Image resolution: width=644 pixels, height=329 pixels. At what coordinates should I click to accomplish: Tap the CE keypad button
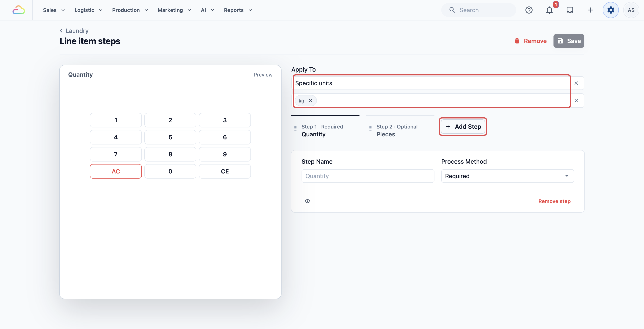[x=225, y=171]
